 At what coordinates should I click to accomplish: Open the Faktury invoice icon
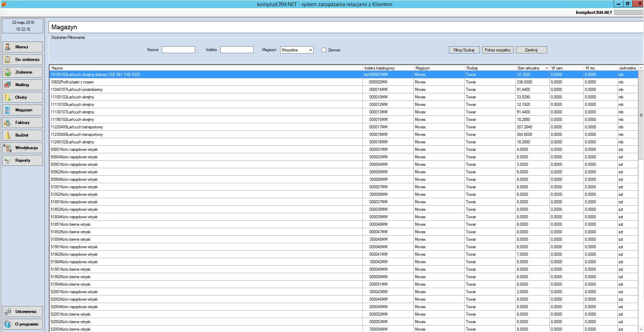click(x=7, y=123)
